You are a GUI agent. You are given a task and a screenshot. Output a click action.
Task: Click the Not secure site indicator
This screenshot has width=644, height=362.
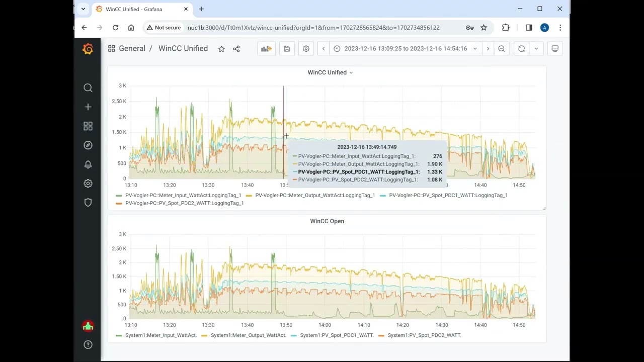coord(164,28)
